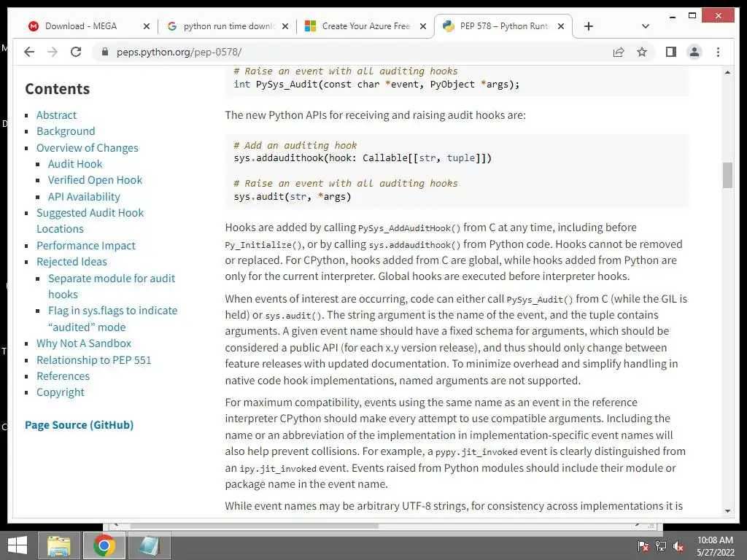This screenshot has width=747, height=560.
Task: Jump to Why Not A Sandbox
Action: coord(84,343)
